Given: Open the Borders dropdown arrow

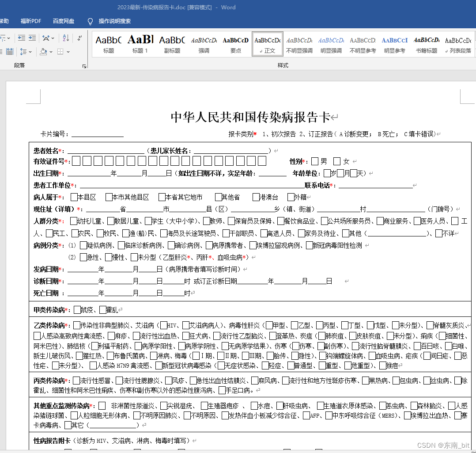Looking at the screenshot, I should [68, 52].
